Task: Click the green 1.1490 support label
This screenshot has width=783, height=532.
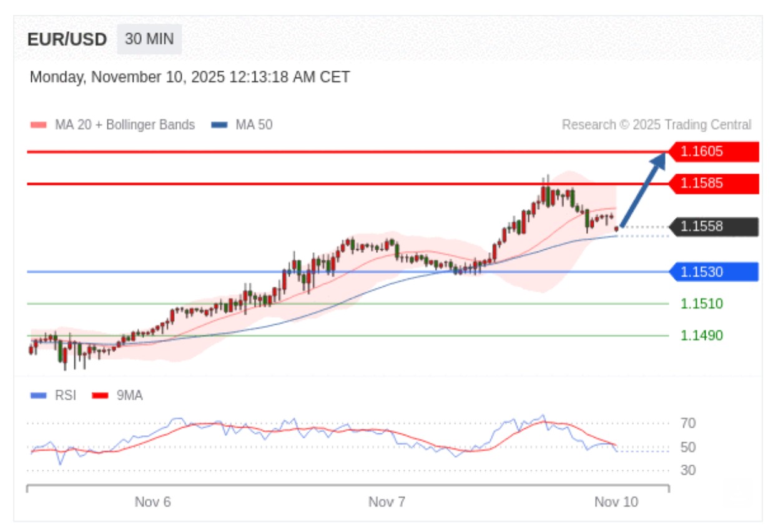Action: (x=702, y=336)
